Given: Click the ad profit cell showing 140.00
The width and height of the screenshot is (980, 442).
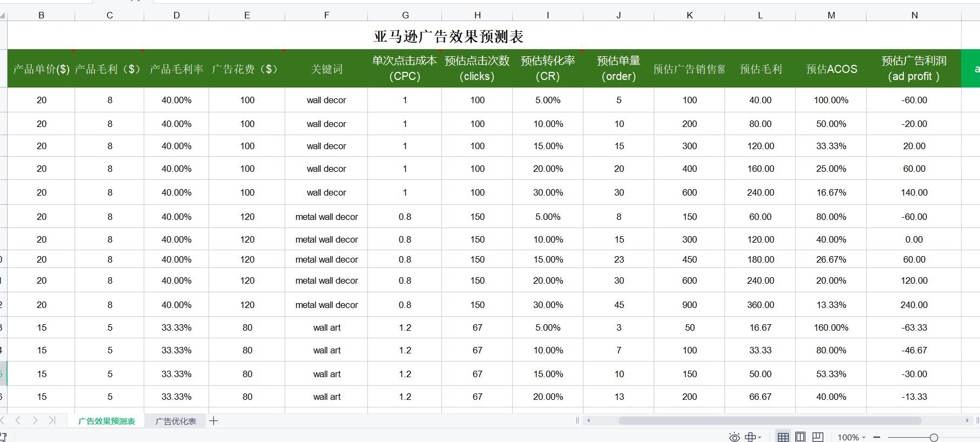Looking at the screenshot, I should [x=914, y=192].
